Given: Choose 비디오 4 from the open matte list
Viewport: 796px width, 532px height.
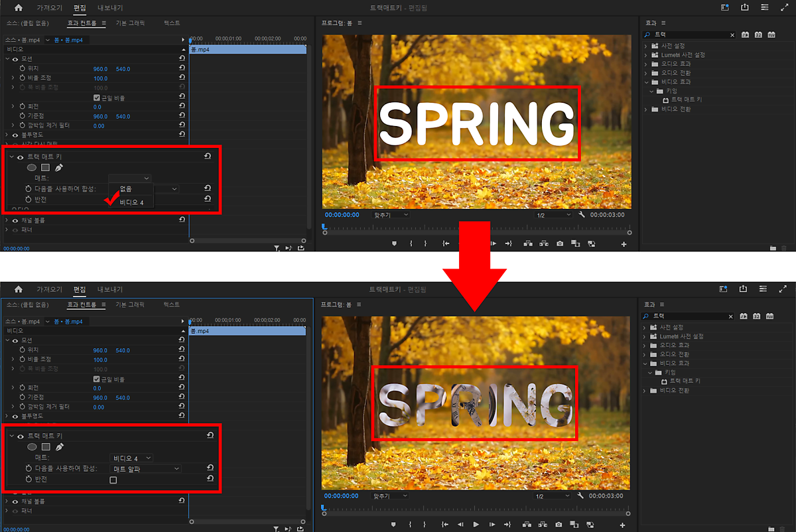Looking at the screenshot, I should click(x=132, y=202).
